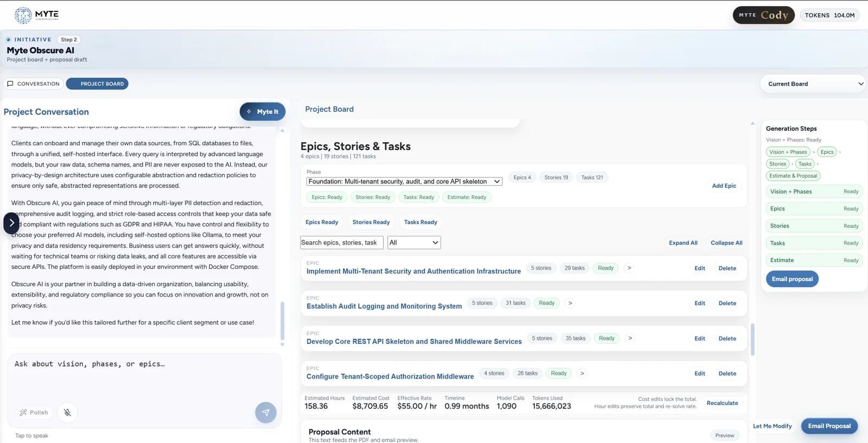This screenshot has height=443, width=868.
Task: Click the Stories 19 count pill
Action: click(x=556, y=177)
